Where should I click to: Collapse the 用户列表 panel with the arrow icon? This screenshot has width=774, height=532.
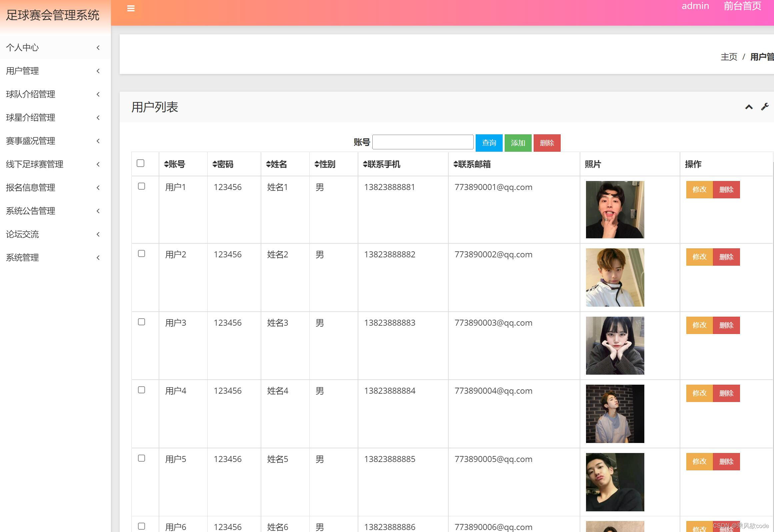749,107
